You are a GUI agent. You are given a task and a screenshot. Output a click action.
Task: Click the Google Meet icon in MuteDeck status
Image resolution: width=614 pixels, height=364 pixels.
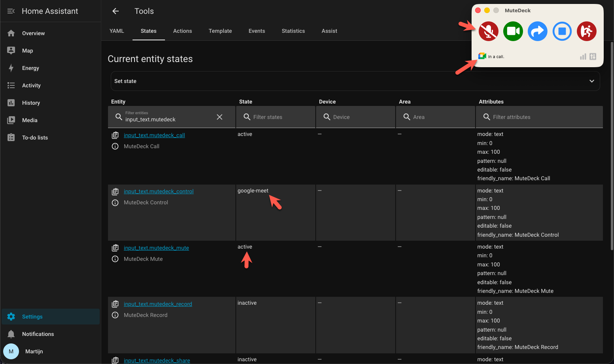click(482, 56)
